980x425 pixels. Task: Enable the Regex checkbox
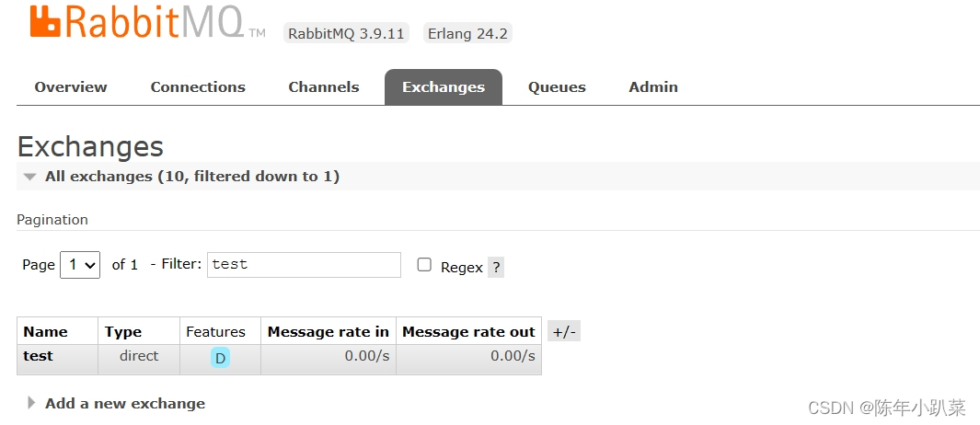(x=424, y=264)
